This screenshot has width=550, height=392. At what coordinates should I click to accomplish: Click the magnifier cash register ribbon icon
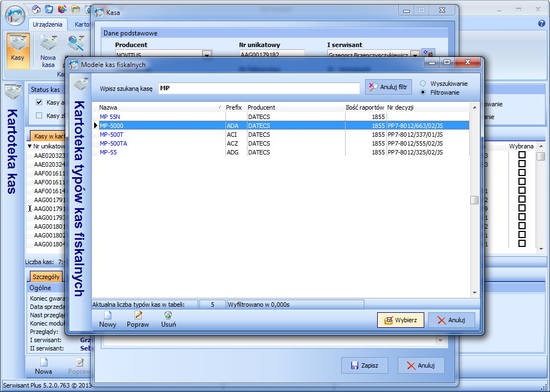click(75, 44)
